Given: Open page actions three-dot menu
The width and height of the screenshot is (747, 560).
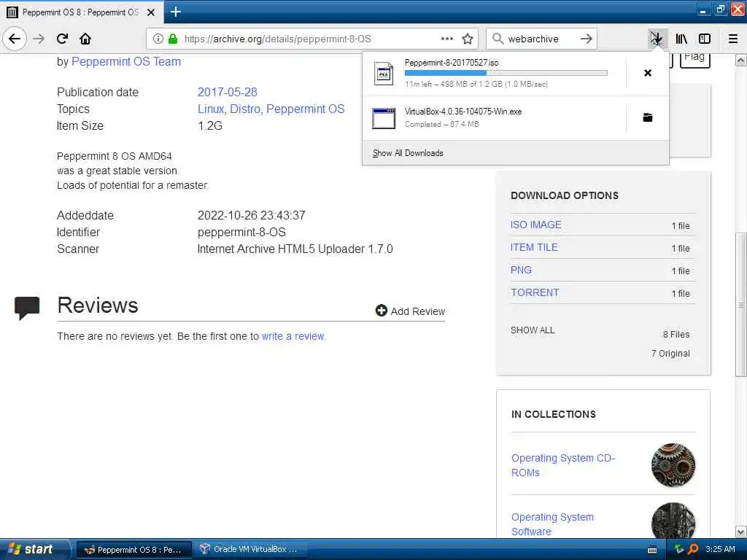Looking at the screenshot, I should click(x=447, y=39).
